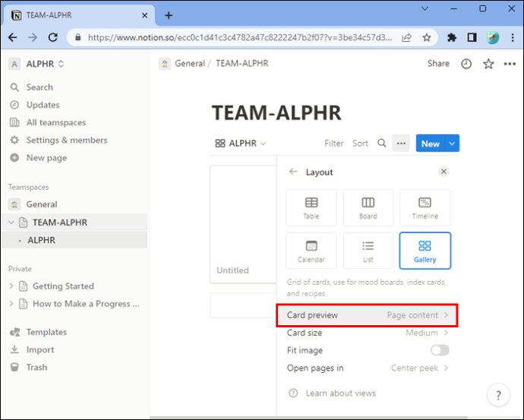
Task: Click the view options three-dot button
Action: click(x=401, y=144)
